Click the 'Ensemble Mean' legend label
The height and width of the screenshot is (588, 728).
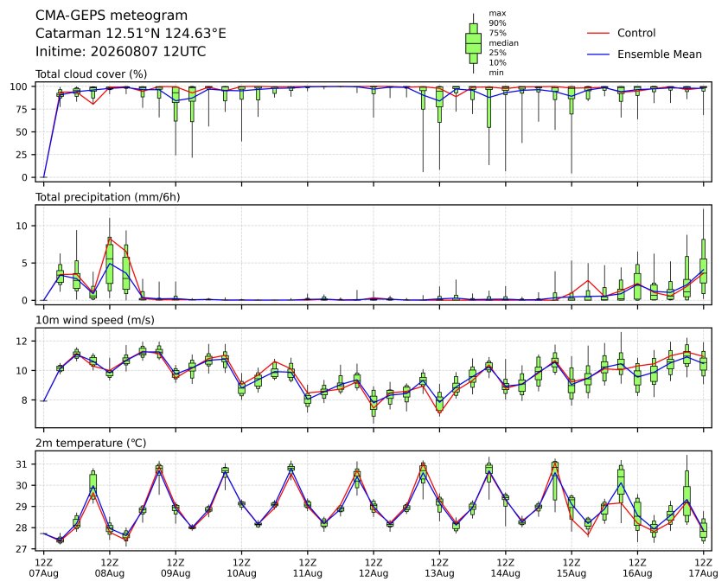[x=660, y=54]
